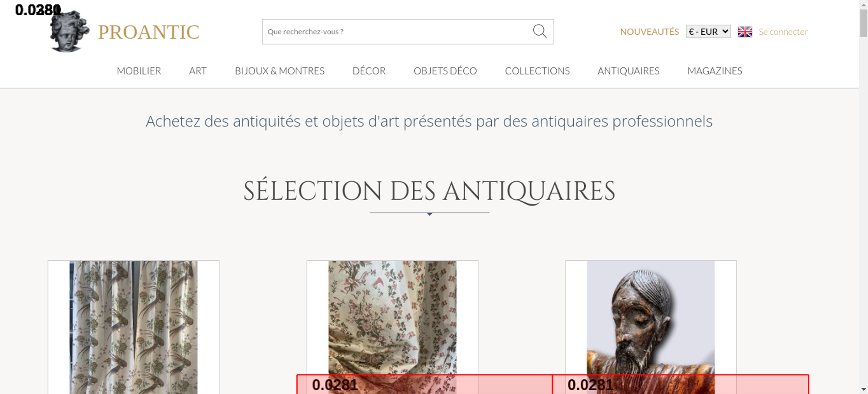The width and height of the screenshot is (868, 394).
Task: Click the NOUVEAUTÉS link
Action: click(649, 32)
